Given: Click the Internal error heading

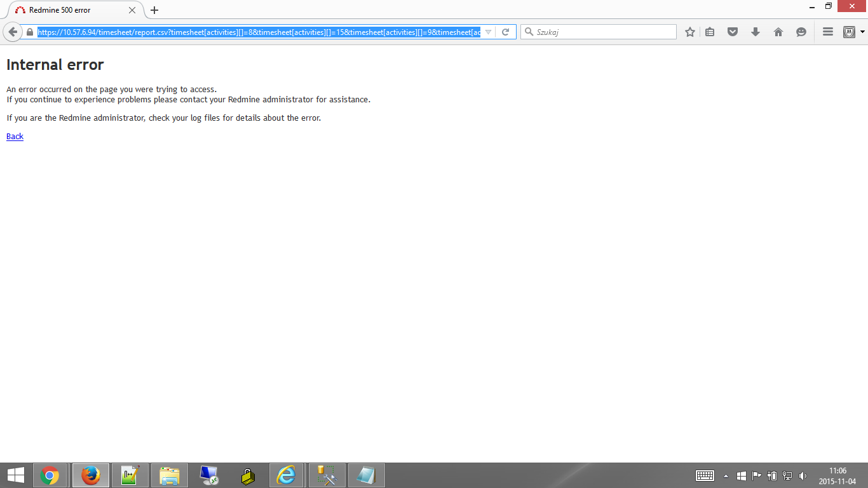Looking at the screenshot, I should pos(55,65).
